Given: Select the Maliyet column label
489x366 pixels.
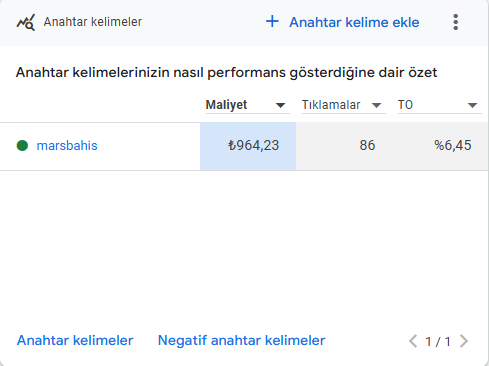Looking at the screenshot, I should [x=226, y=105].
